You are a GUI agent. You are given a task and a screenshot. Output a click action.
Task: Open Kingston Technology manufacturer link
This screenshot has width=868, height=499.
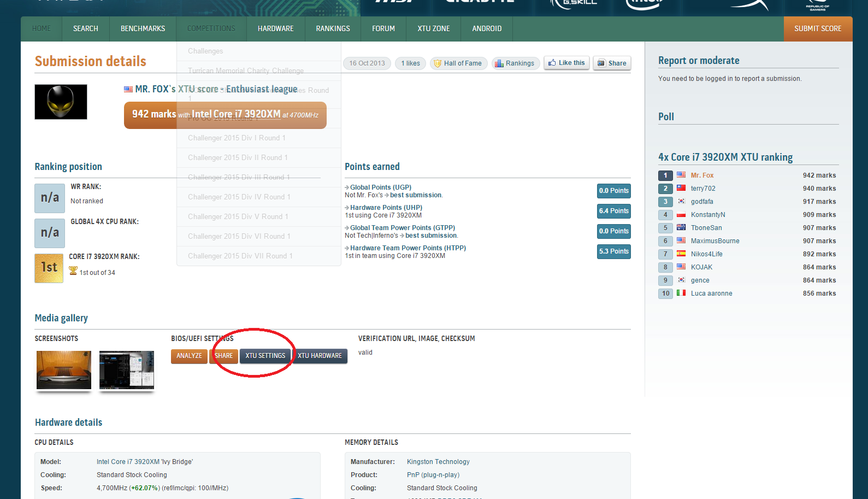(438, 462)
